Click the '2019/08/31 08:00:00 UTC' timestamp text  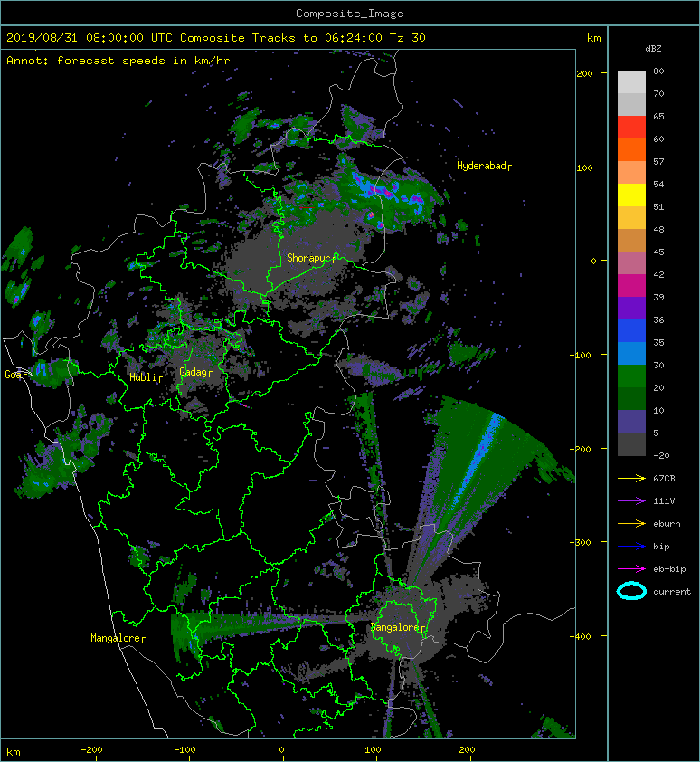click(x=89, y=38)
